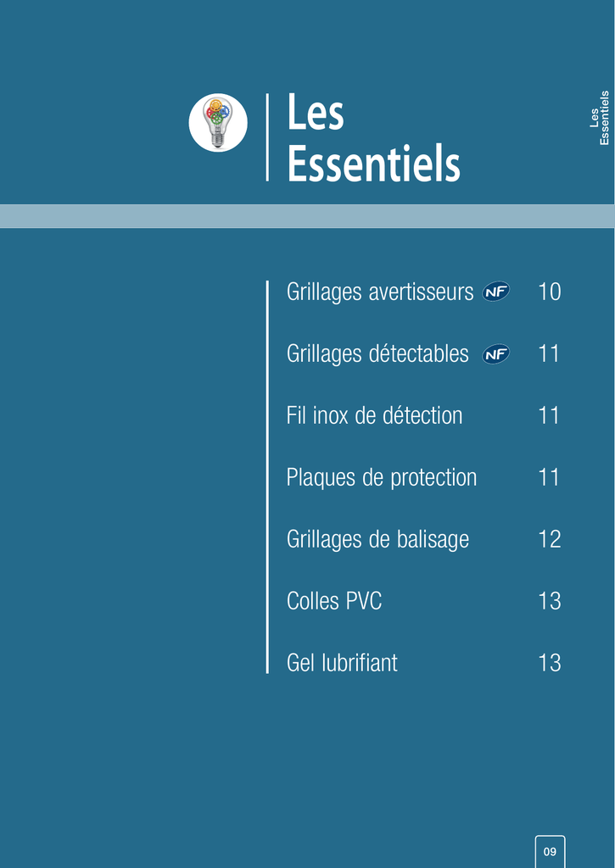Image resolution: width=615 pixels, height=868 pixels.
Task: Go to the Gel lubrifiant entry
Action: coord(342,663)
